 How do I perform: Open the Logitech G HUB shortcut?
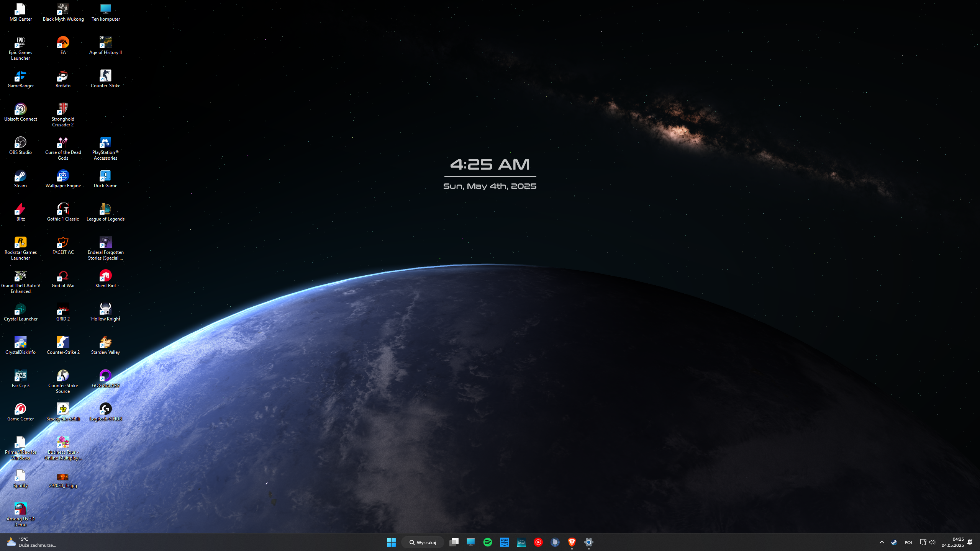[105, 412]
